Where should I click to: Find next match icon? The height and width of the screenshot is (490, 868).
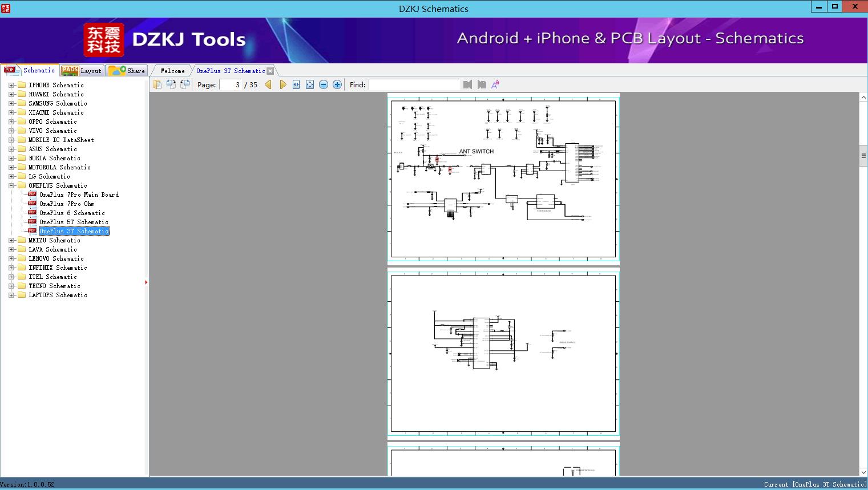(x=482, y=84)
